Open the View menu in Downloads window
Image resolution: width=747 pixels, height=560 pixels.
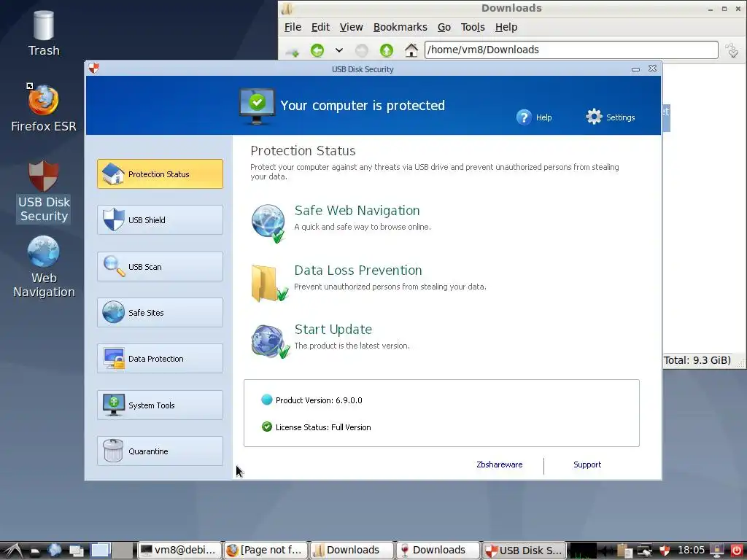click(351, 27)
